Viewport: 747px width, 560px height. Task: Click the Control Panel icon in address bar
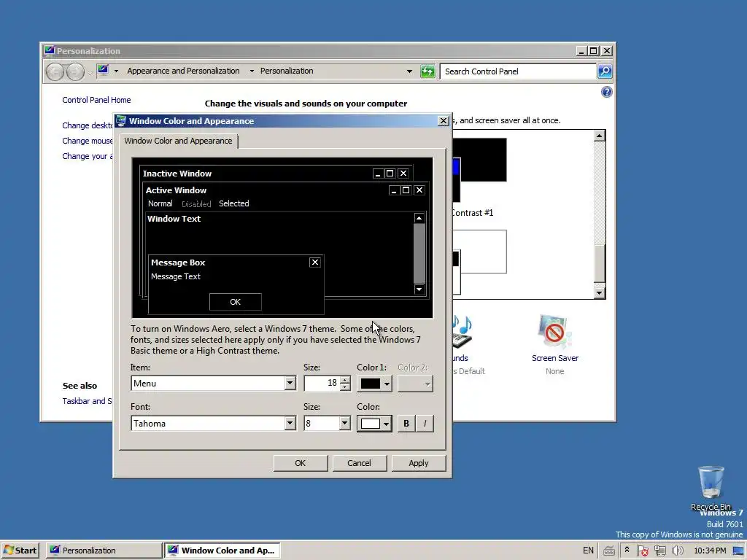pyautogui.click(x=103, y=71)
